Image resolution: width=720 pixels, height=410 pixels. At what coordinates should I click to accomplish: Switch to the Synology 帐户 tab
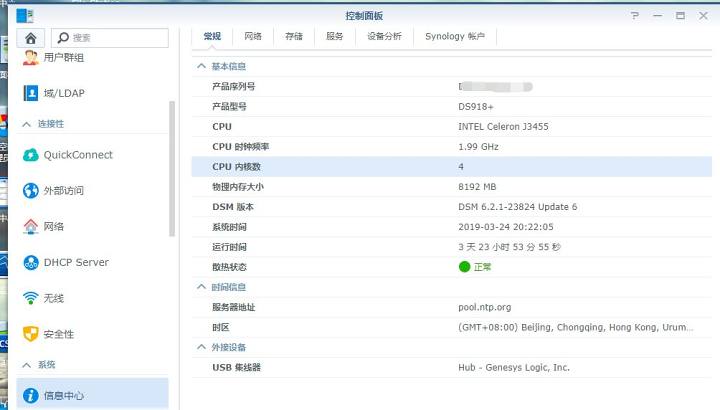455,36
